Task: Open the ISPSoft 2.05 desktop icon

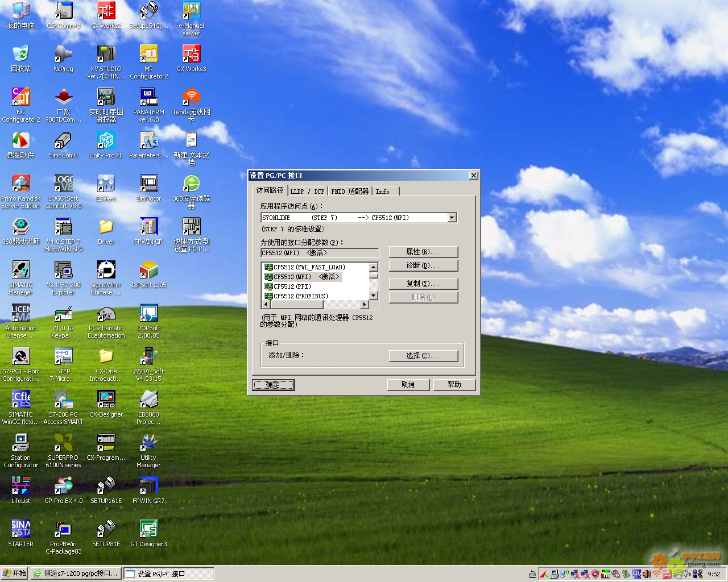Action: (x=149, y=274)
